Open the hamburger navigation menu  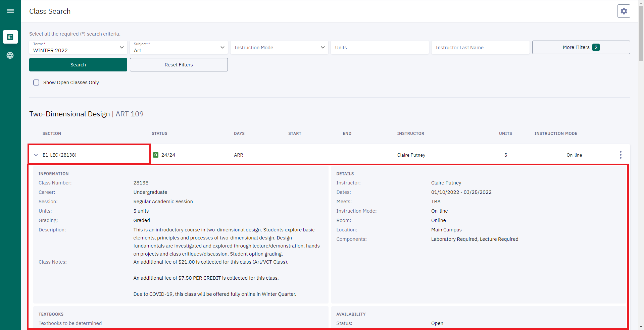click(x=10, y=11)
